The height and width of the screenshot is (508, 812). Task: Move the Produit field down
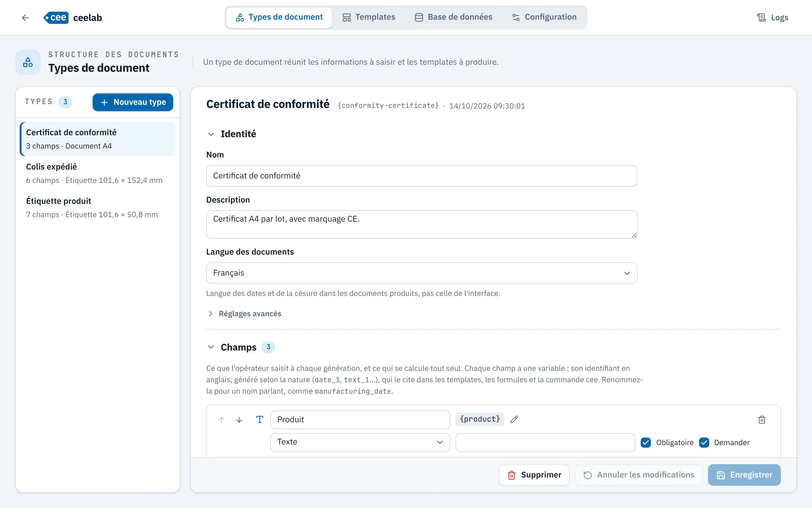point(239,420)
